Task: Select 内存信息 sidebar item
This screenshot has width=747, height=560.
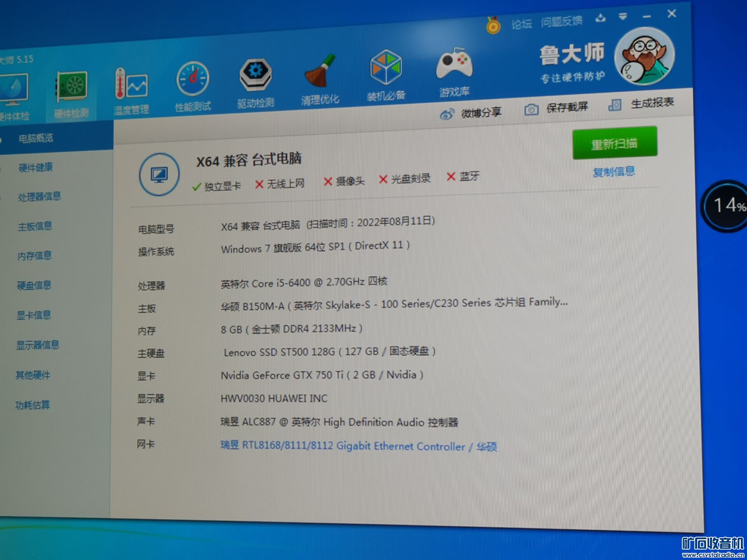Action: (x=35, y=255)
